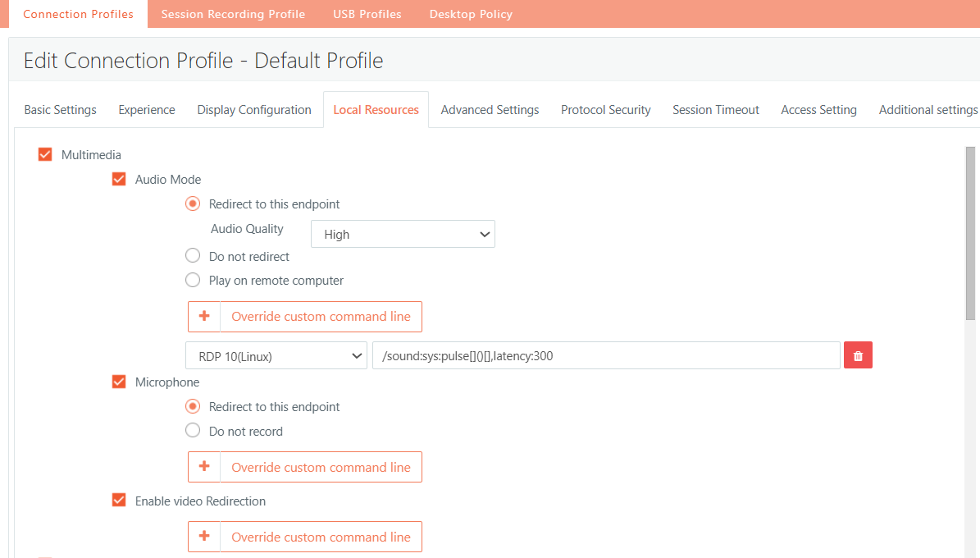Screen dimensions: 980x558
Task: Click the sound command line text field
Action: pos(606,355)
